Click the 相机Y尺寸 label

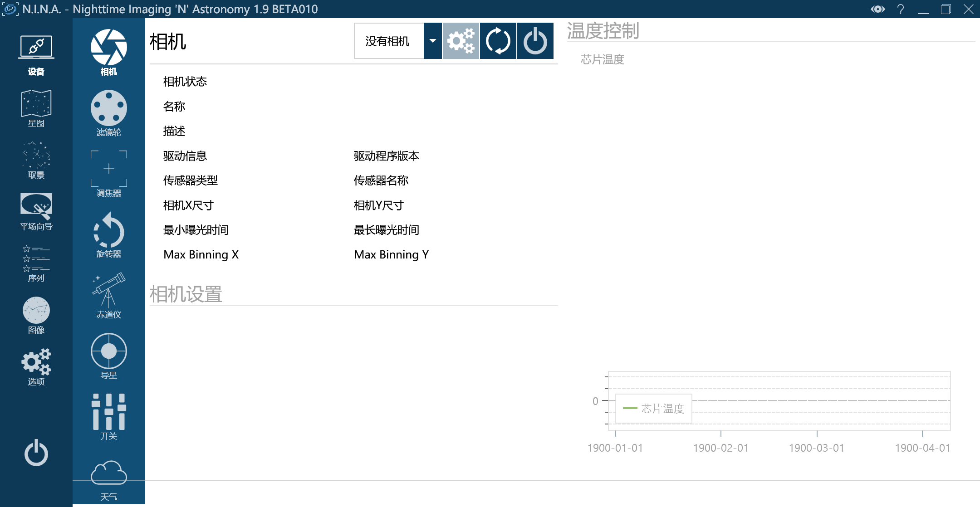(x=379, y=205)
